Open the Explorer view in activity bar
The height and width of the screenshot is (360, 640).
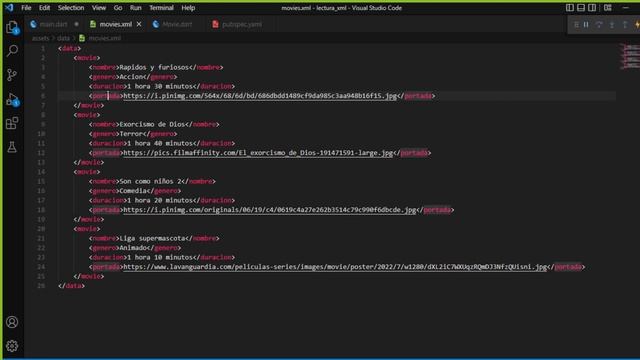(12, 27)
